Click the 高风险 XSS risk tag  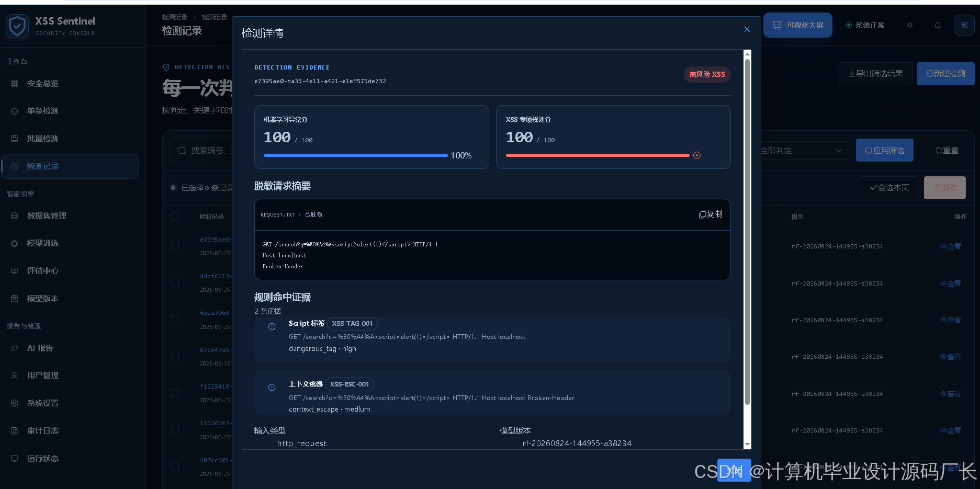pyautogui.click(x=707, y=75)
